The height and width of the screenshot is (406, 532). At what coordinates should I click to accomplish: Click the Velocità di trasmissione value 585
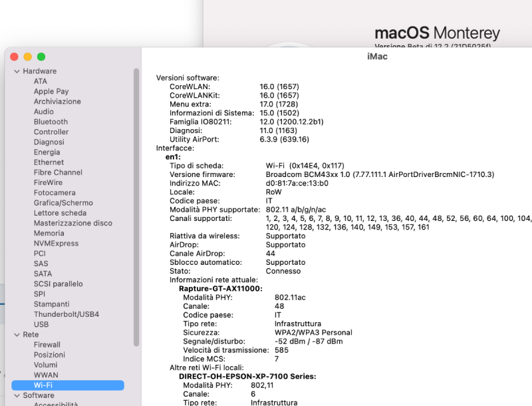[281, 350]
